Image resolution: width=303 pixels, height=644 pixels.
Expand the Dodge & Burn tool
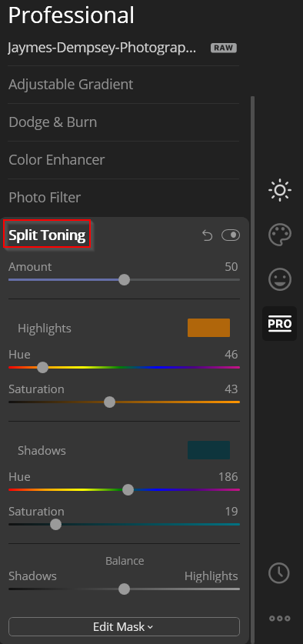point(124,122)
